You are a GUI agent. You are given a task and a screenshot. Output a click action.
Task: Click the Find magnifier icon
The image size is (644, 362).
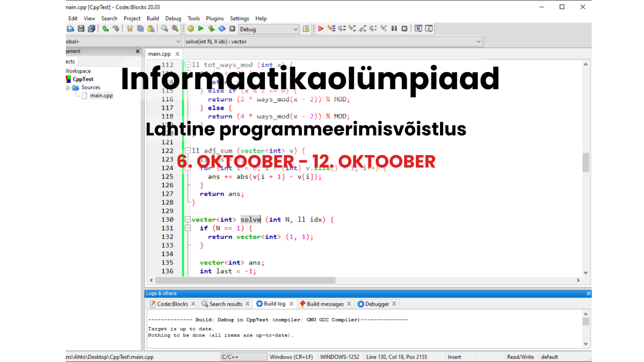164,29
